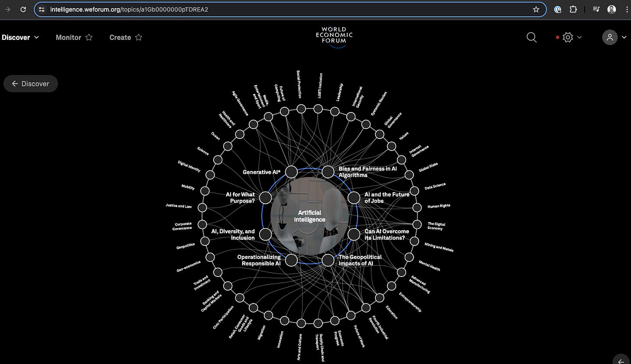Click the back to Discover button
The width and height of the screenshot is (631, 364).
[30, 84]
